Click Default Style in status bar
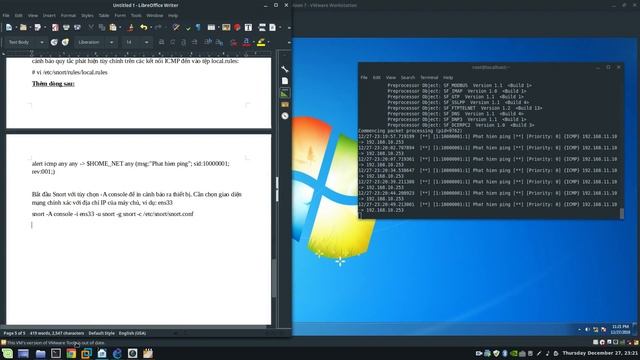The width and height of the screenshot is (640, 360). (x=102, y=333)
